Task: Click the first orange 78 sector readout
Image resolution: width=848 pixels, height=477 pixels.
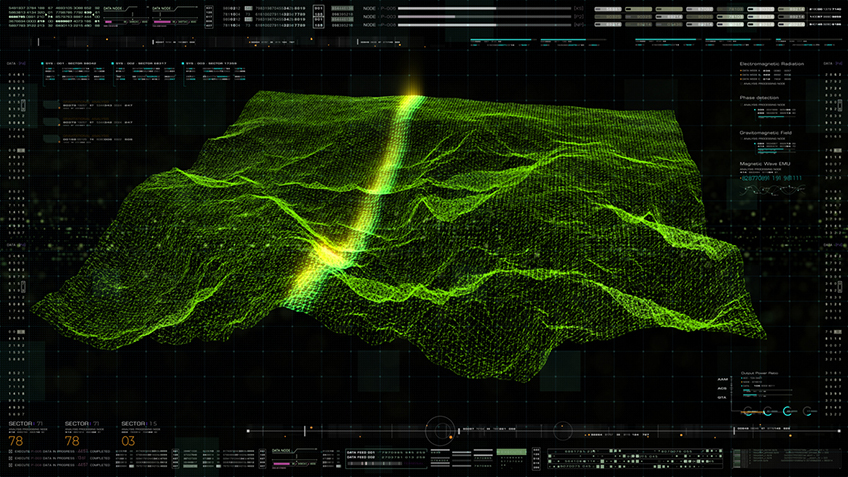Action: tap(16, 441)
